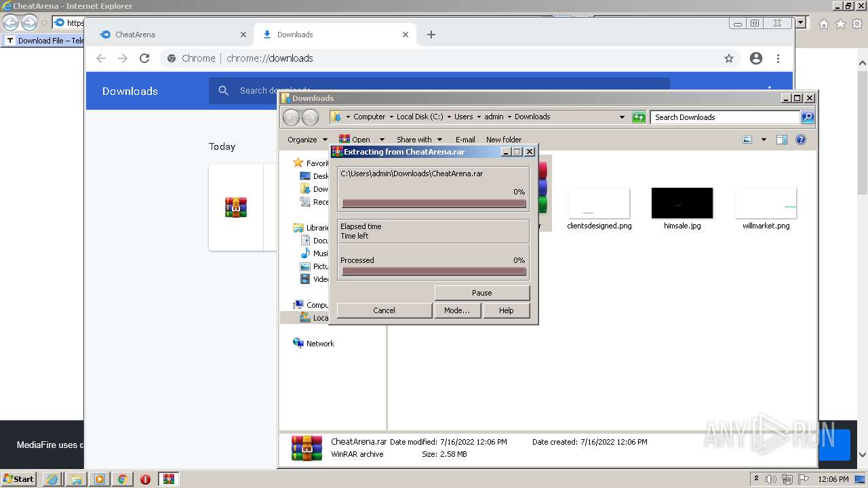Show hidden system tray icons
Image resolution: width=868 pixels, height=488 pixels.
point(756,479)
